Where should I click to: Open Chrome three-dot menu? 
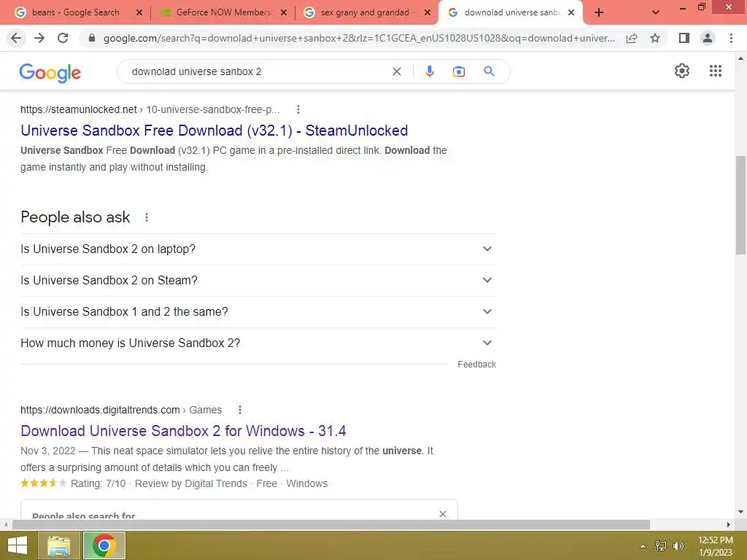tap(731, 38)
